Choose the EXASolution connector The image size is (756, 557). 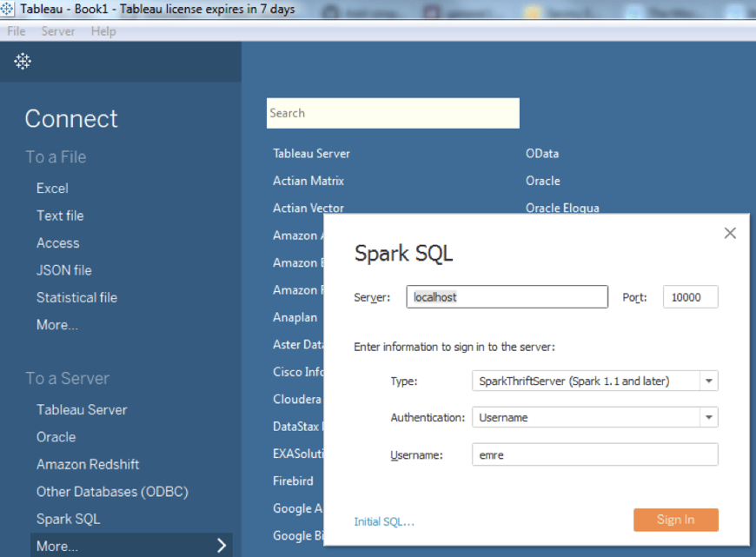(x=298, y=454)
